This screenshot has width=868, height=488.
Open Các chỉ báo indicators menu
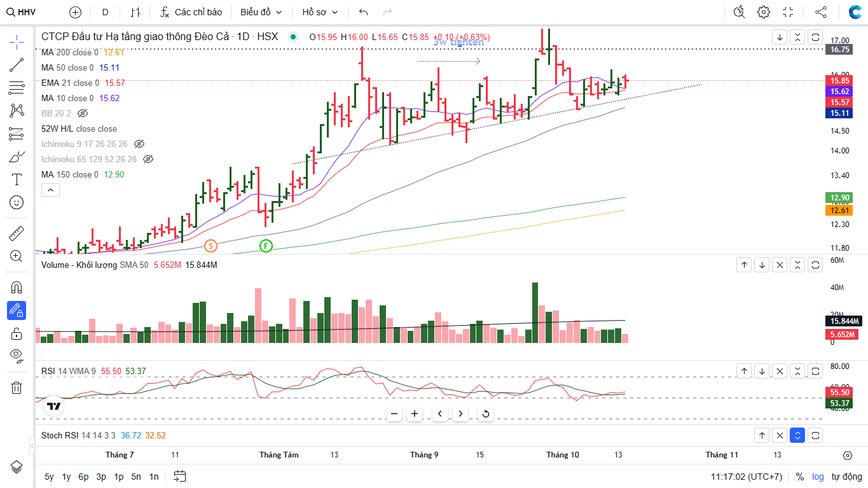[191, 12]
